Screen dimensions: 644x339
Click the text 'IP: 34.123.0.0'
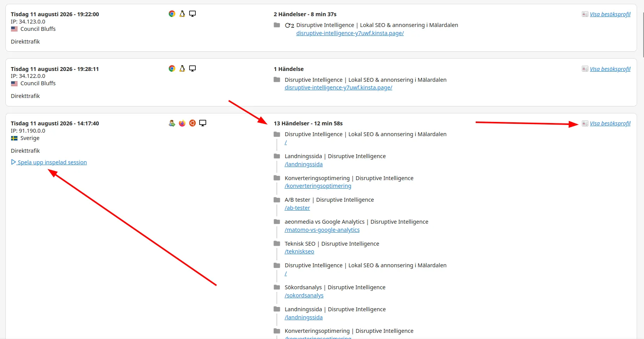28,22
